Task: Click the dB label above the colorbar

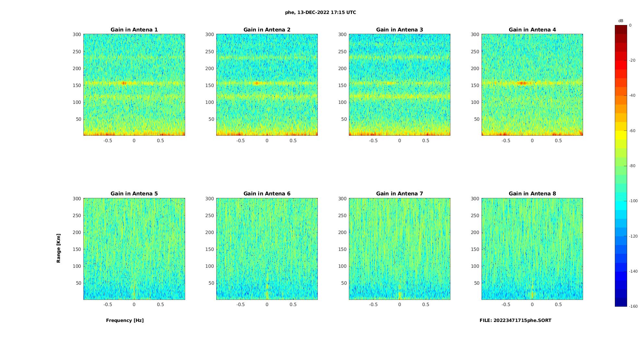Action: click(621, 21)
